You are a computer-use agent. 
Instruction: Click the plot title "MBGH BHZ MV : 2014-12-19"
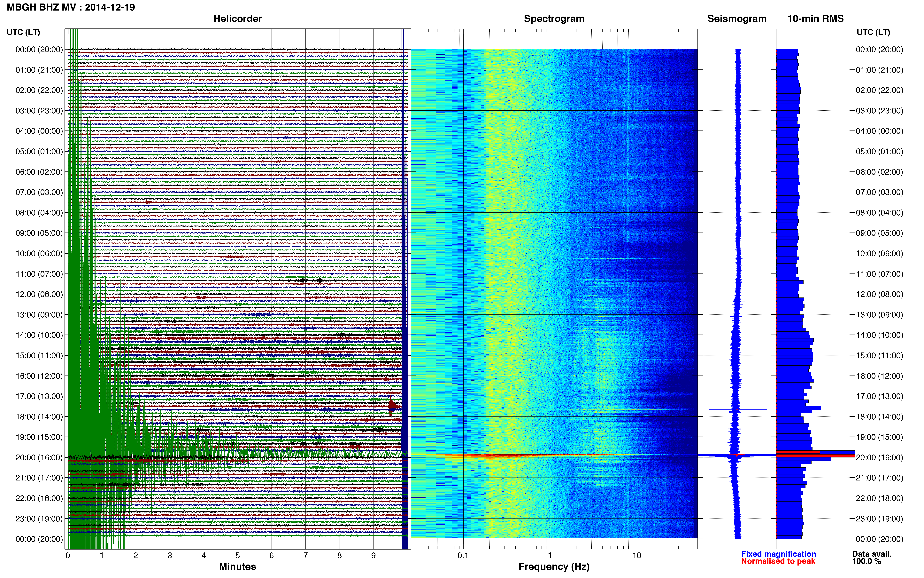coord(71,7)
